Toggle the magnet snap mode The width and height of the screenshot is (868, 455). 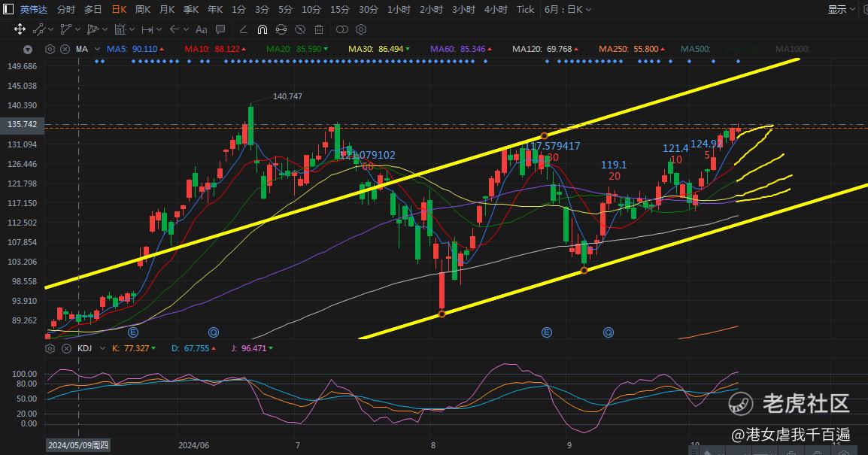tap(263, 29)
